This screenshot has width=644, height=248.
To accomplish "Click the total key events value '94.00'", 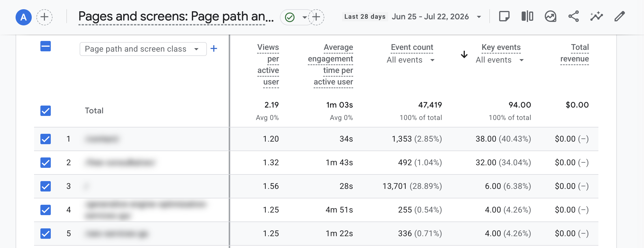I will pyautogui.click(x=520, y=105).
